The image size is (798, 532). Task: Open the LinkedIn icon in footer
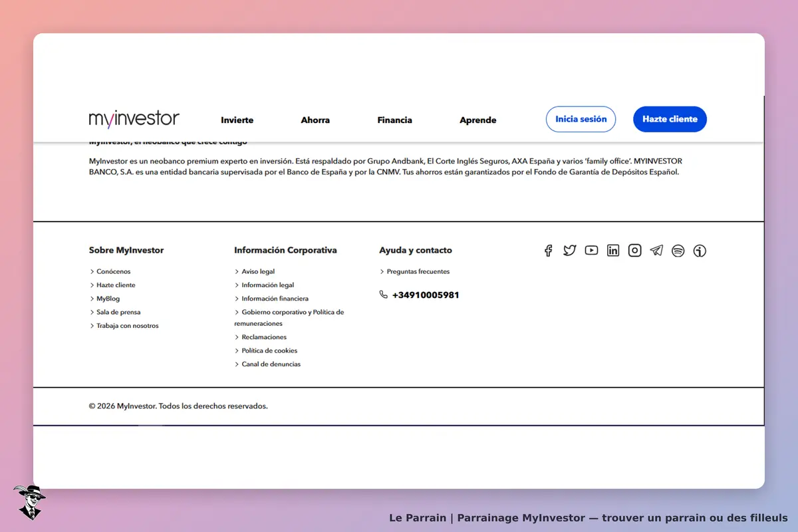[x=613, y=251]
